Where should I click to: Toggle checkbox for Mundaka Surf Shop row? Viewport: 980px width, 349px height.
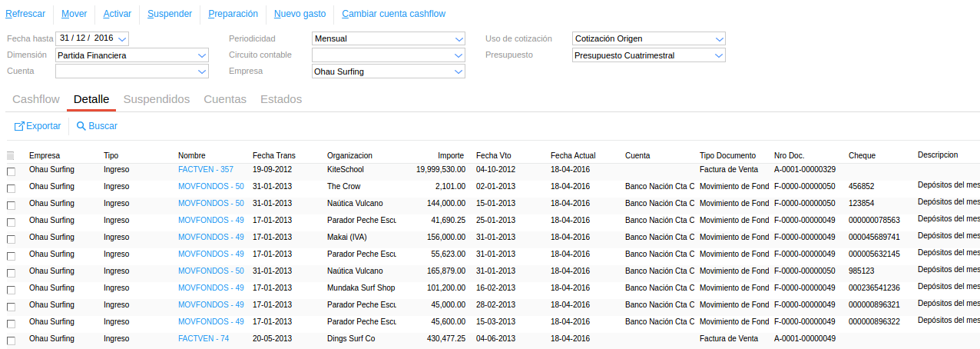pyautogui.click(x=11, y=290)
